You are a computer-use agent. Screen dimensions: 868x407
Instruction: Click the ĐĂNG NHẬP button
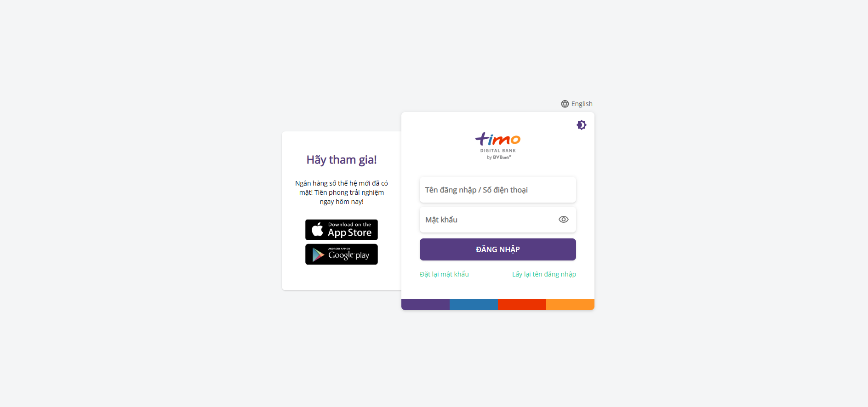point(498,249)
